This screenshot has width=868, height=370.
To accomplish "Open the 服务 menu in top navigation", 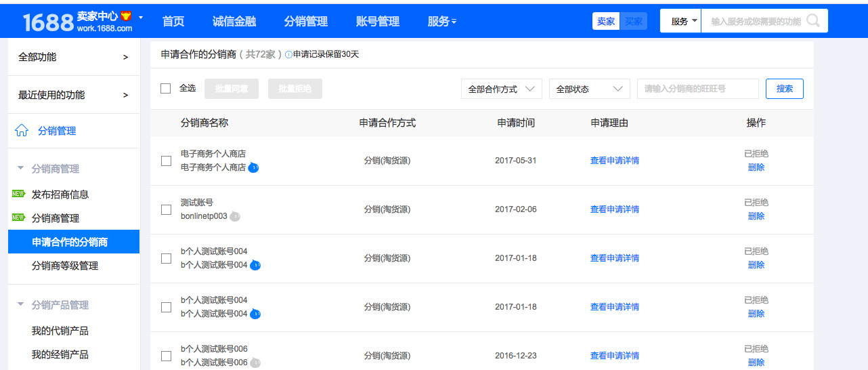I will (441, 22).
